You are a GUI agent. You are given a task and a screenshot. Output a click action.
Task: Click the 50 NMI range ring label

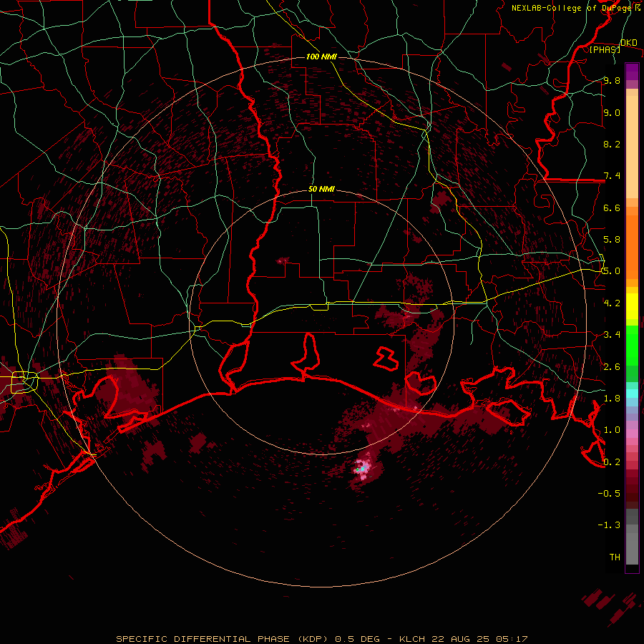pos(321,190)
